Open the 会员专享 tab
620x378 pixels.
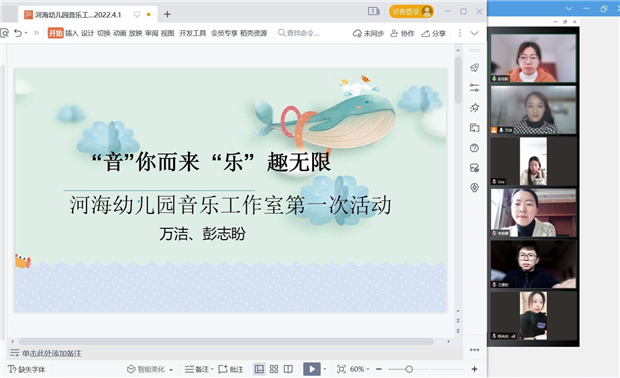(x=224, y=33)
